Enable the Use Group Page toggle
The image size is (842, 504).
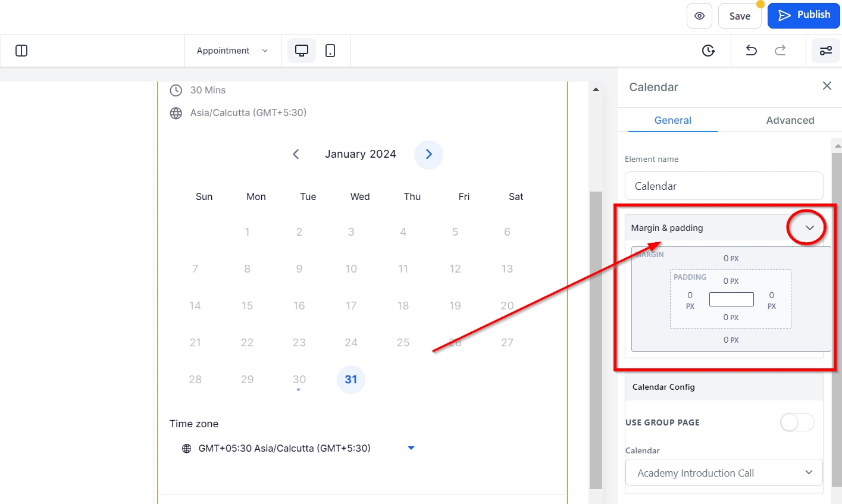(x=797, y=422)
